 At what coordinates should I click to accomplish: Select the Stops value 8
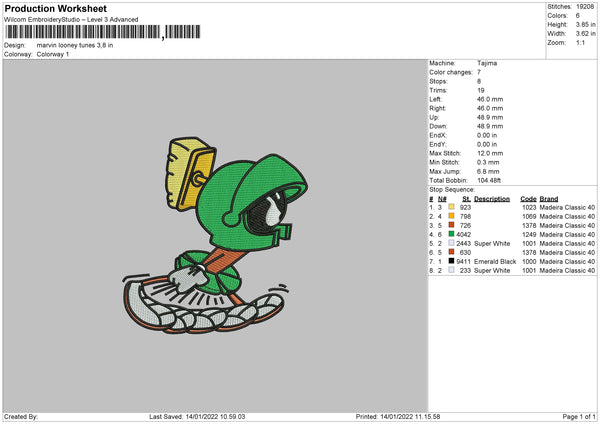coord(479,81)
